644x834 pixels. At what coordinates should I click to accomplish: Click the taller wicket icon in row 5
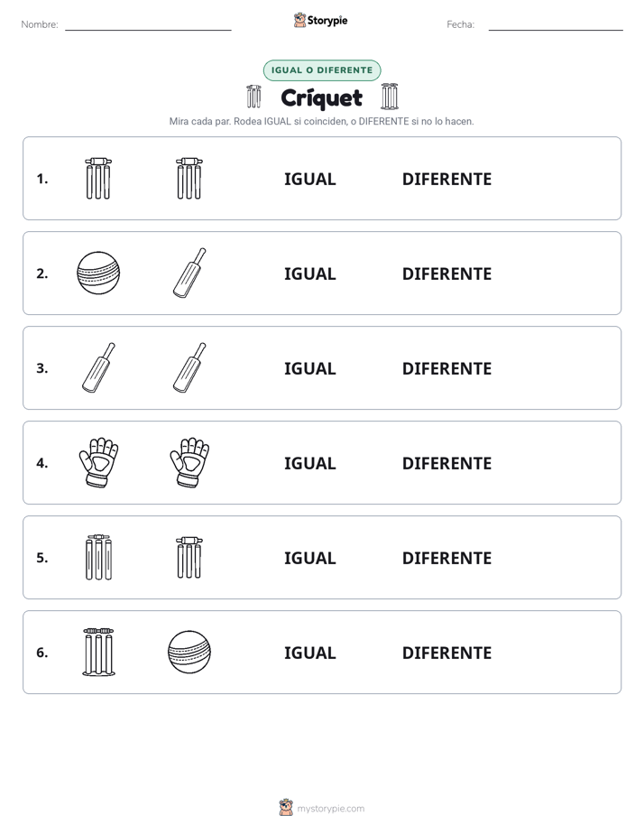point(99,557)
